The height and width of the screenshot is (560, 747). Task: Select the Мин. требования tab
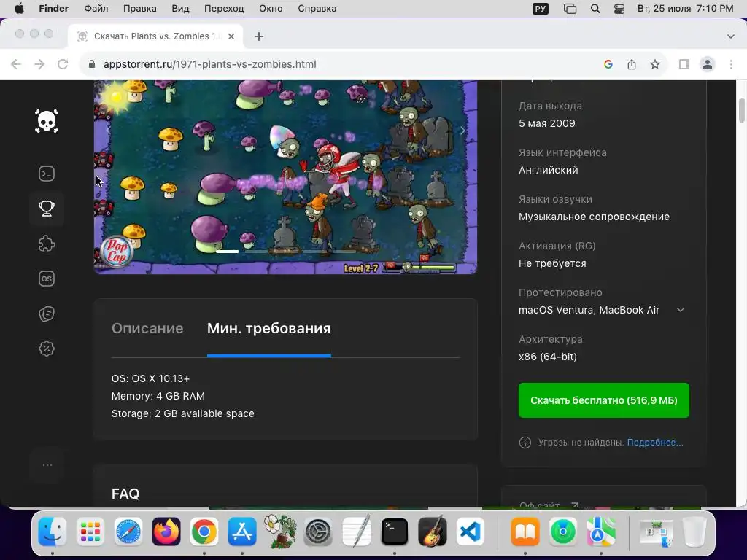268,329
